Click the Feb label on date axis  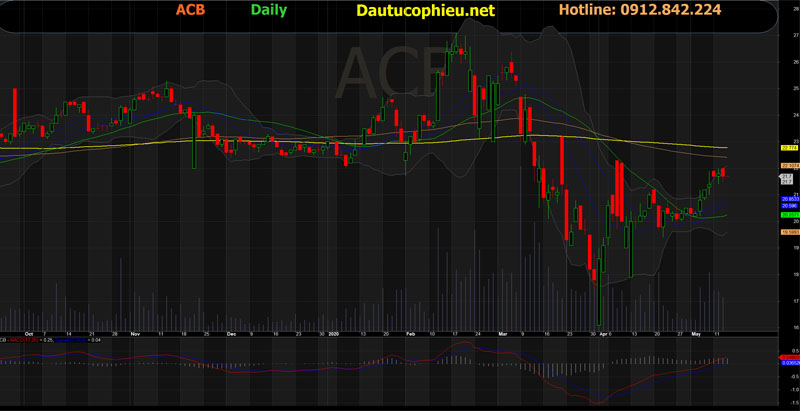410,334
